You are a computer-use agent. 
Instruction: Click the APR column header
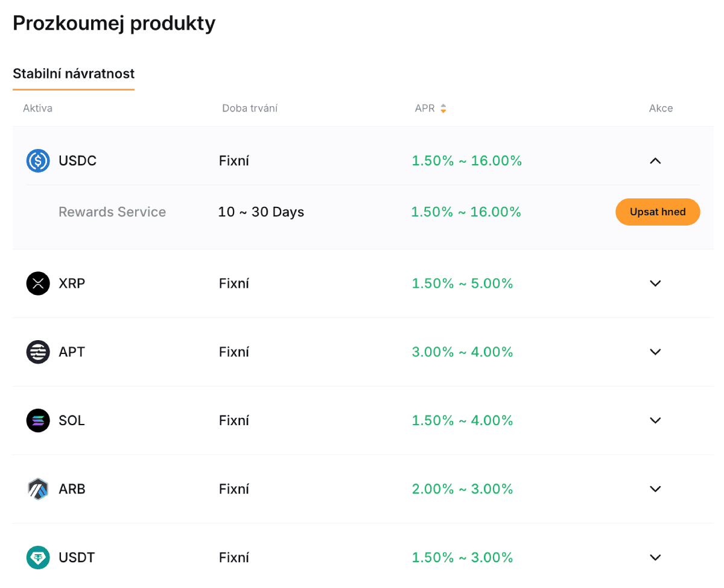point(425,109)
